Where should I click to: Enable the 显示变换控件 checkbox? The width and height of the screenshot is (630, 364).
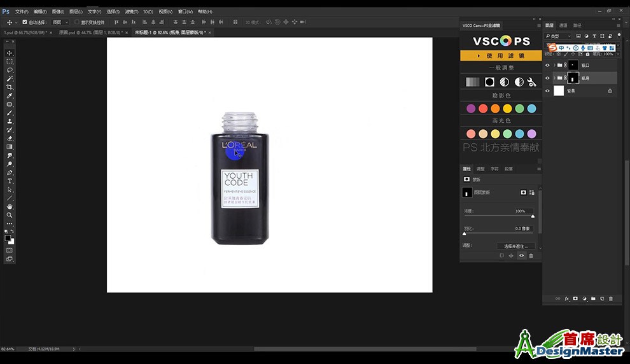77,22
